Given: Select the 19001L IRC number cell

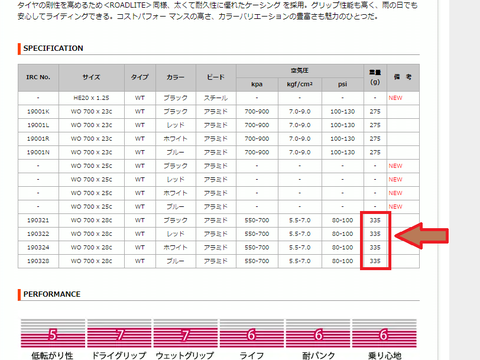Looking at the screenshot, I should [38, 125].
